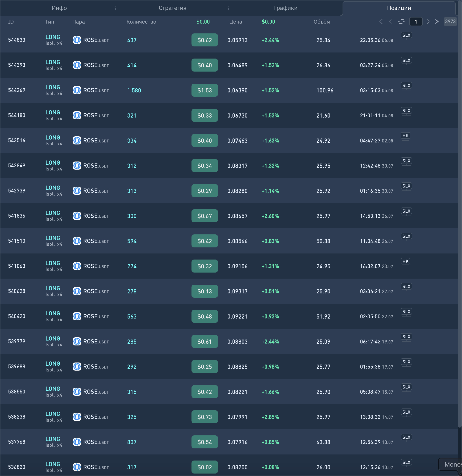
Task: Click SLX server icon for position 544833
Action: click(x=406, y=35)
